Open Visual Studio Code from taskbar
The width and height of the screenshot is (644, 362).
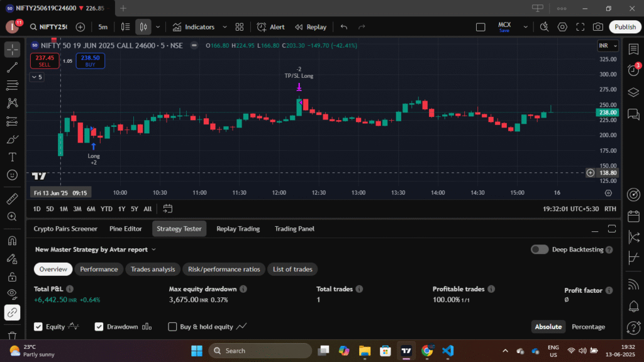coord(448,351)
